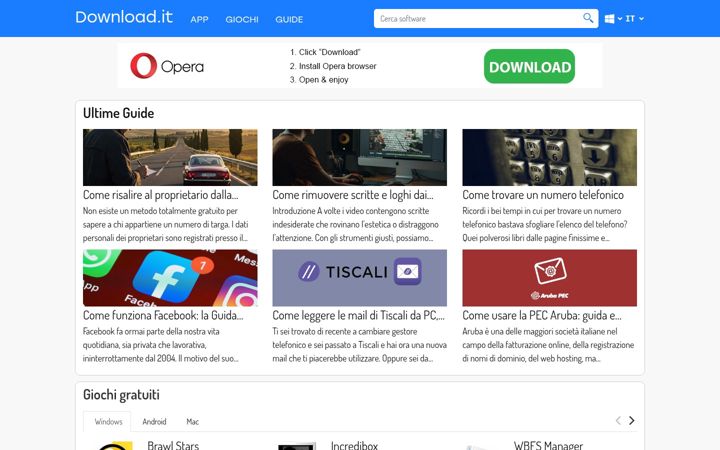Open the Aruba PEC red thumbnail

[x=550, y=278]
